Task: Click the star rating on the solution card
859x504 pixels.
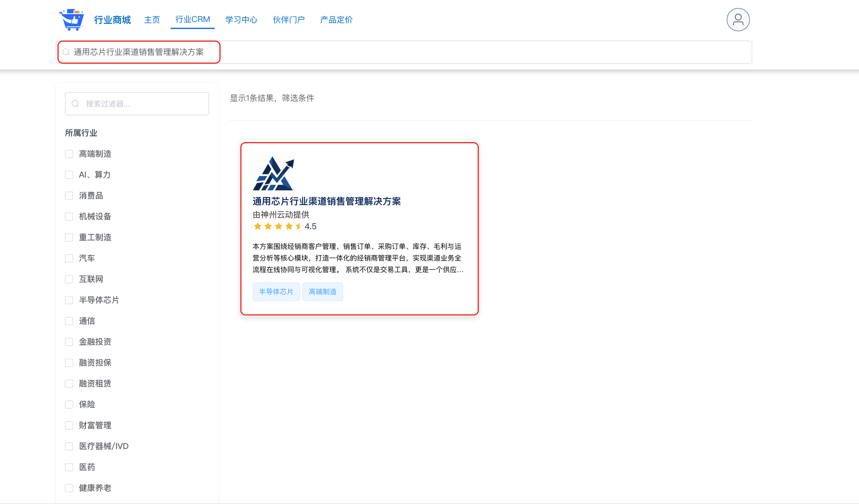Action: [278, 226]
